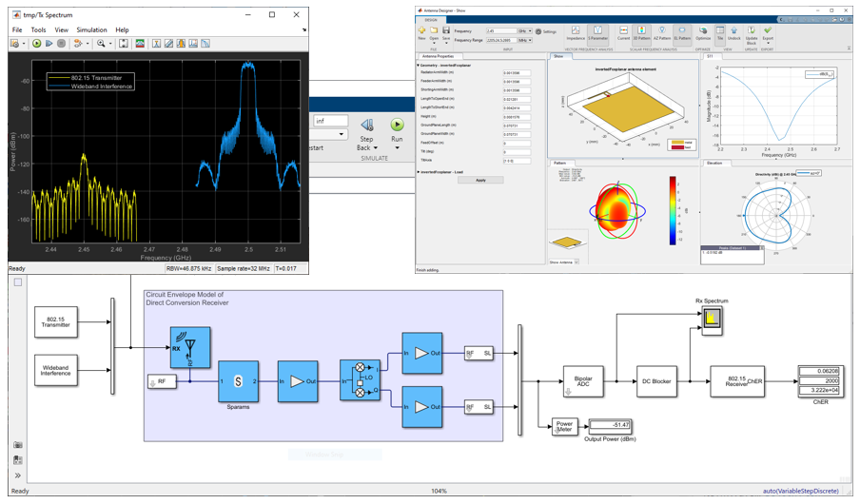Image resolution: width=860 pixels, height=504 pixels.
Task: Click the AZ Pattern icon
Action: [x=662, y=33]
